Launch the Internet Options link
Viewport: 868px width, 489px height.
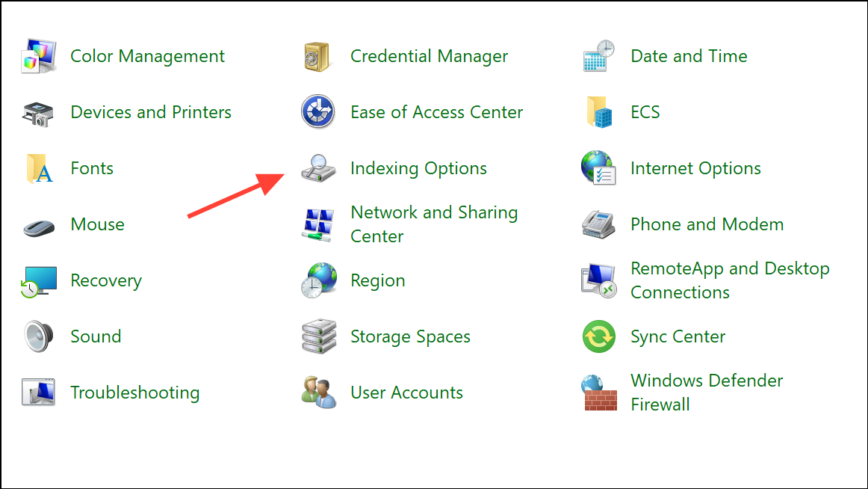coord(696,168)
